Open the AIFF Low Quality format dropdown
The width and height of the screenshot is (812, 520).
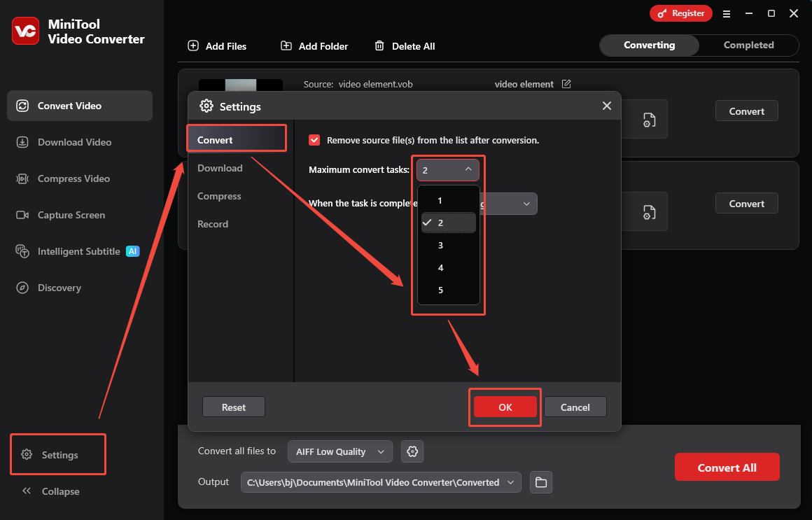pyautogui.click(x=339, y=451)
